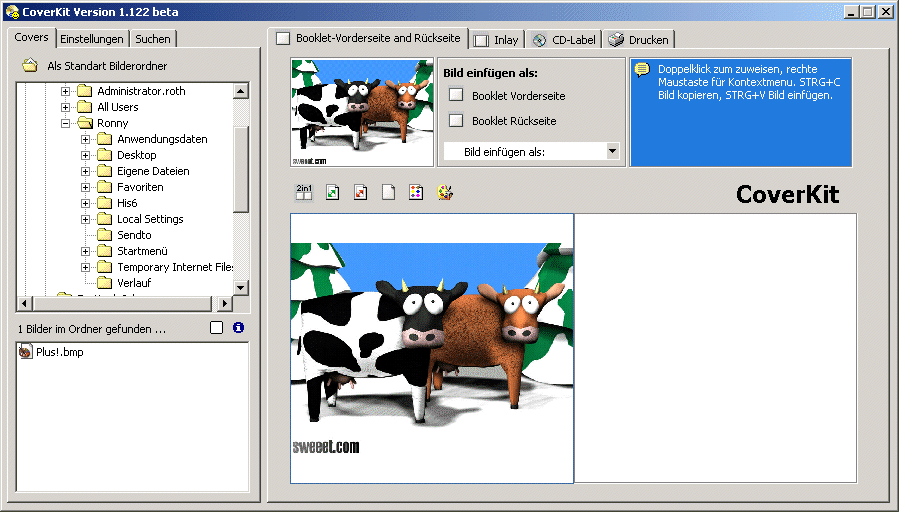Switch to the CD-Label tab
The height and width of the screenshot is (512, 899).
564,40
